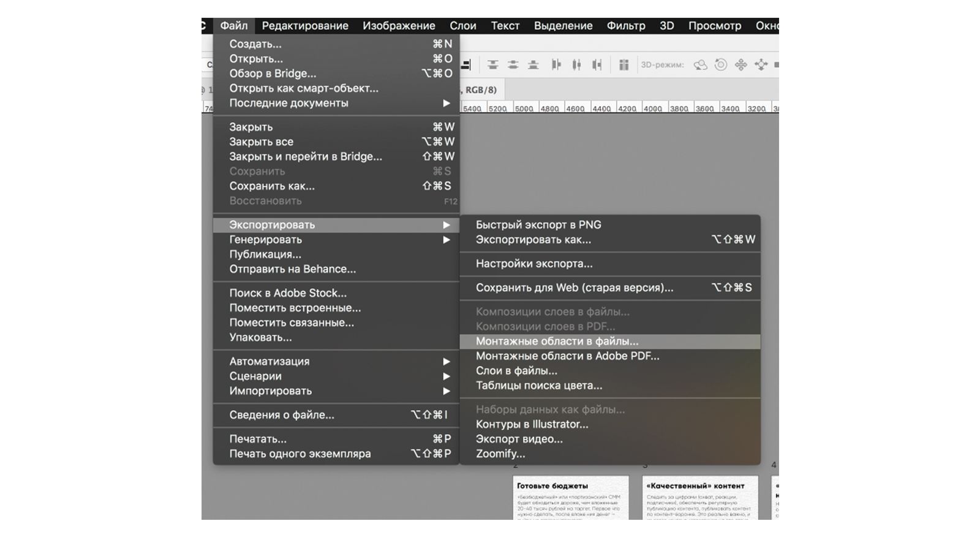Select Быстрый экспорт в PNG
Screen dimensions: 980x537
610,225
